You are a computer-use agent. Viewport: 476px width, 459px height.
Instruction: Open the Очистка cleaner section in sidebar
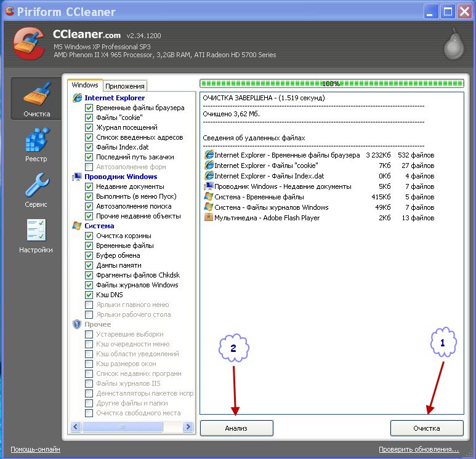click(36, 99)
